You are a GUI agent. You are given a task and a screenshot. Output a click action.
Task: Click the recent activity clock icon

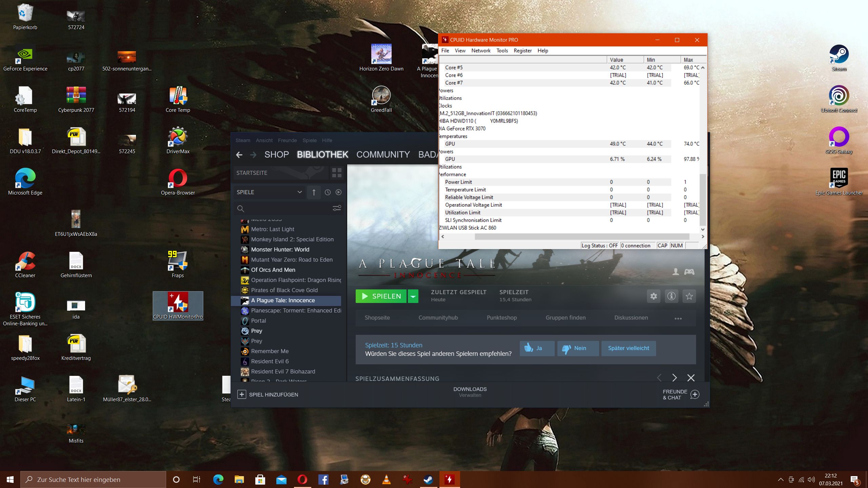tap(328, 192)
